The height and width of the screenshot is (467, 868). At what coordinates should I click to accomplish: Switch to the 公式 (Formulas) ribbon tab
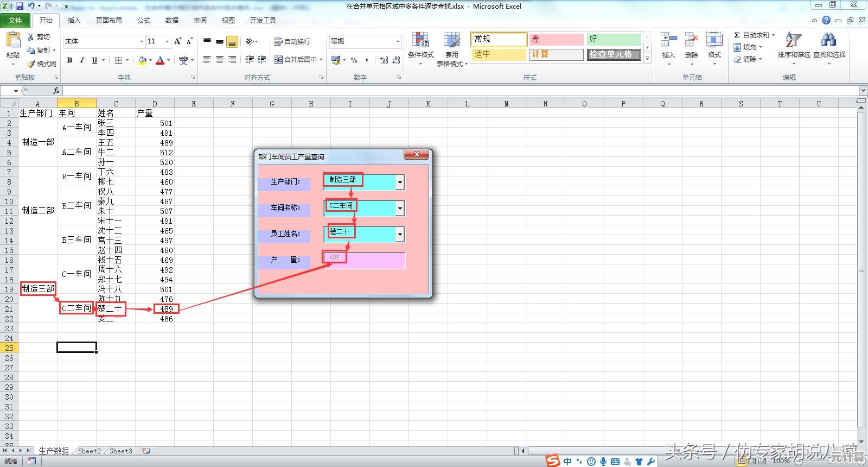click(144, 21)
